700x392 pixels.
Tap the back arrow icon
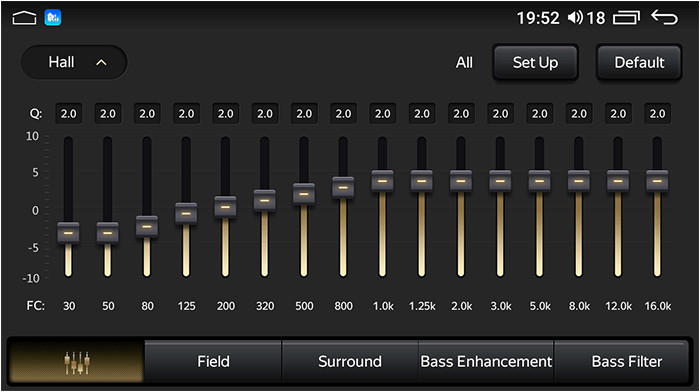664,17
